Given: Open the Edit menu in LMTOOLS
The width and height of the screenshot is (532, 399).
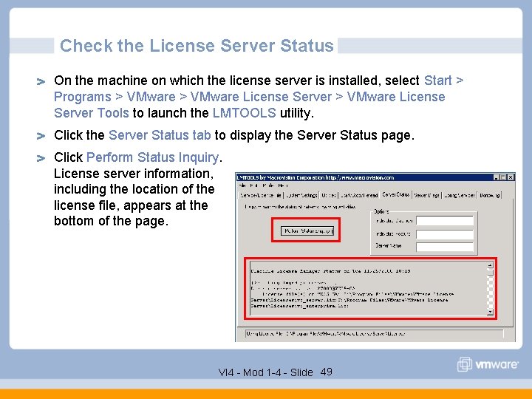Looking at the screenshot, I should (x=253, y=185).
